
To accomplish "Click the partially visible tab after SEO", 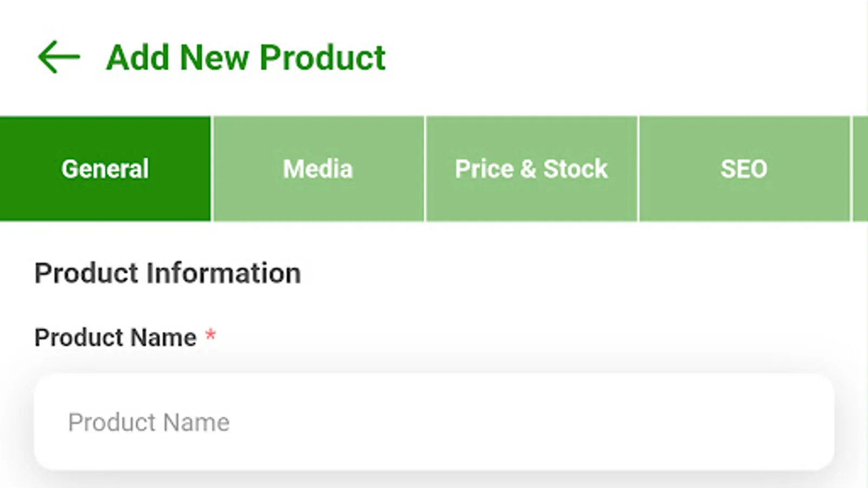I will coord(860,169).
